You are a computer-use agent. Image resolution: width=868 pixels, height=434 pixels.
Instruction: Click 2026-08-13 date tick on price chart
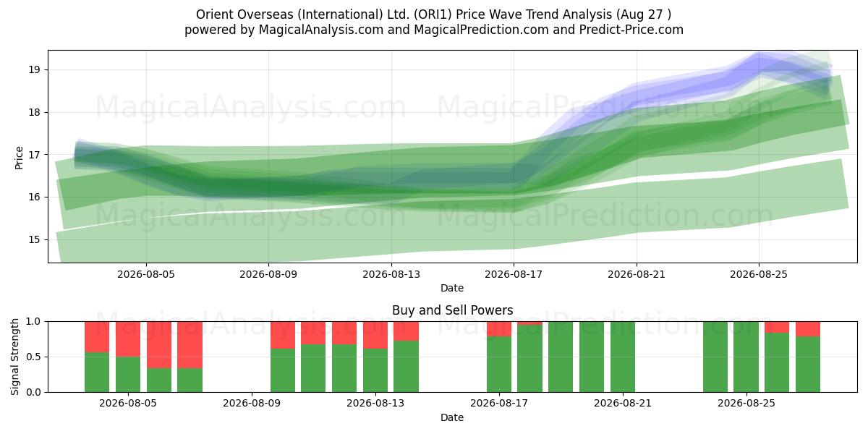[x=391, y=274]
